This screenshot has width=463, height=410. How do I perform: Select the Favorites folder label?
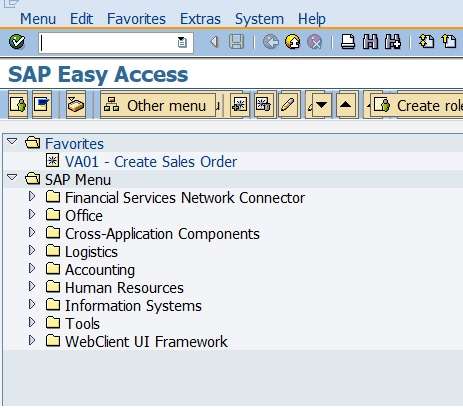click(74, 144)
